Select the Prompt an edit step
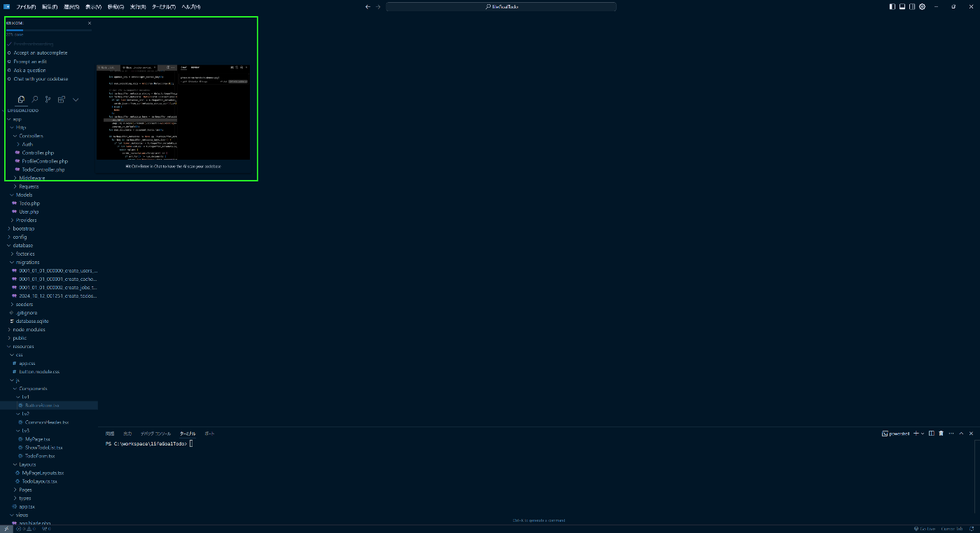This screenshot has width=980, height=533. [x=30, y=62]
